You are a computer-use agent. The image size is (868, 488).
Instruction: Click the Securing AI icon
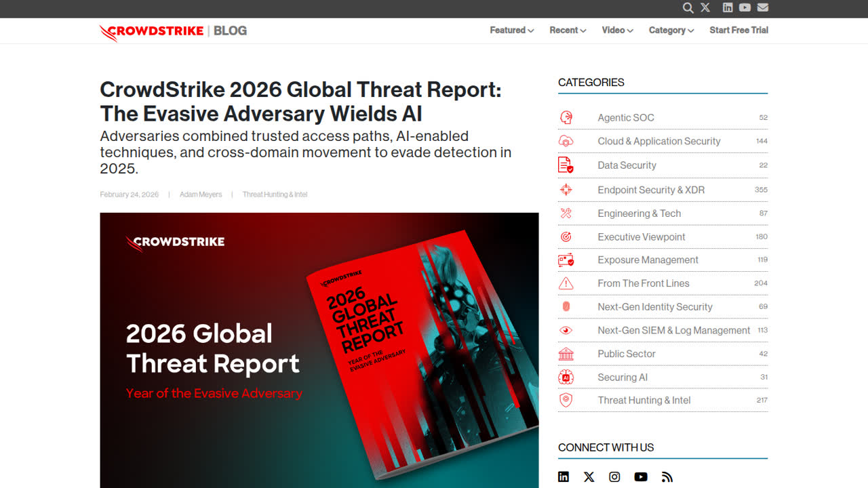coord(566,378)
